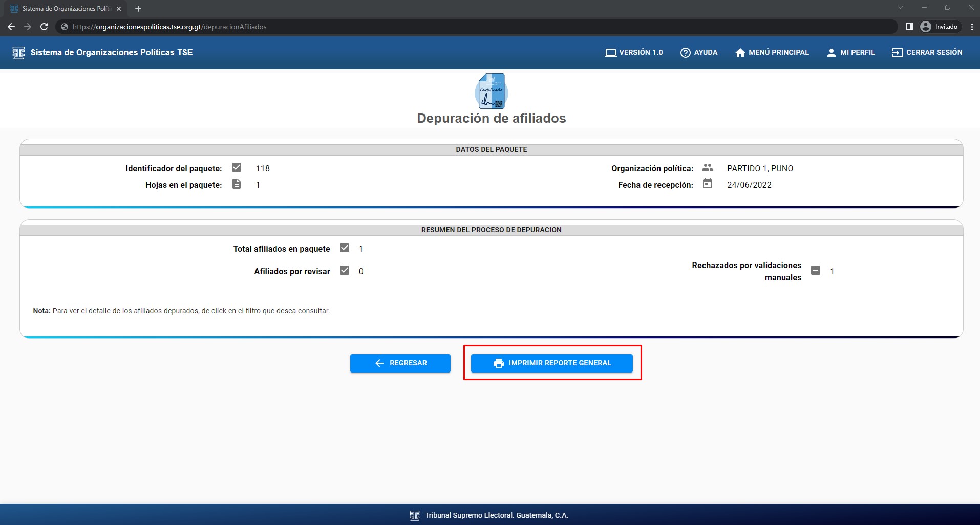Viewport: 980px width, 525px height.
Task: Click the checkbox beside Identificador del paquete
Action: pyautogui.click(x=236, y=168)
